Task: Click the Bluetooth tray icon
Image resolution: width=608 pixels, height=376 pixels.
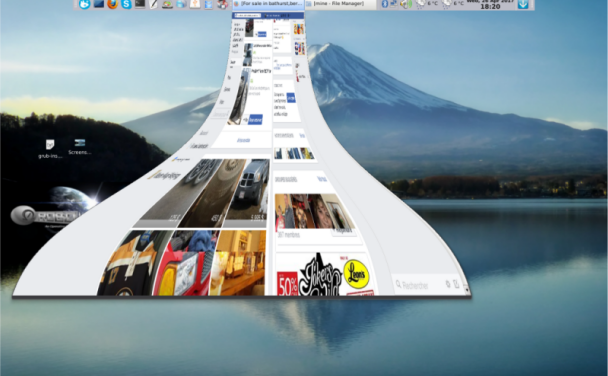Action: (x=385, y=4)
